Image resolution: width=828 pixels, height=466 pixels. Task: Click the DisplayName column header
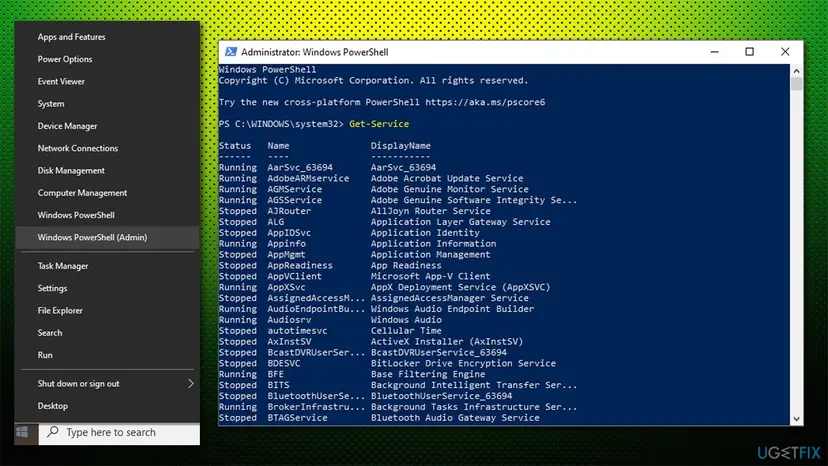[400, 145]
